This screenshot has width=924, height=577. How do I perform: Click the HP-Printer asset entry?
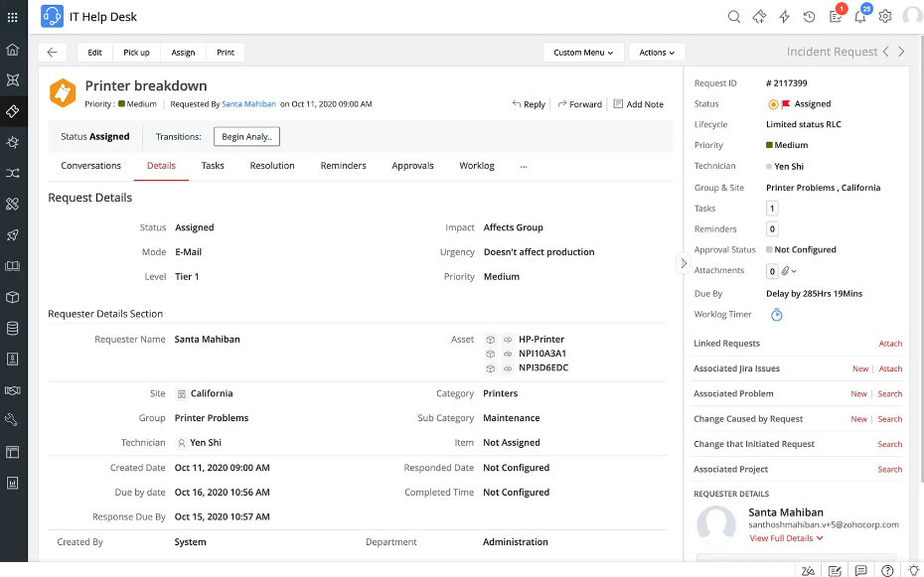[540, 339]
